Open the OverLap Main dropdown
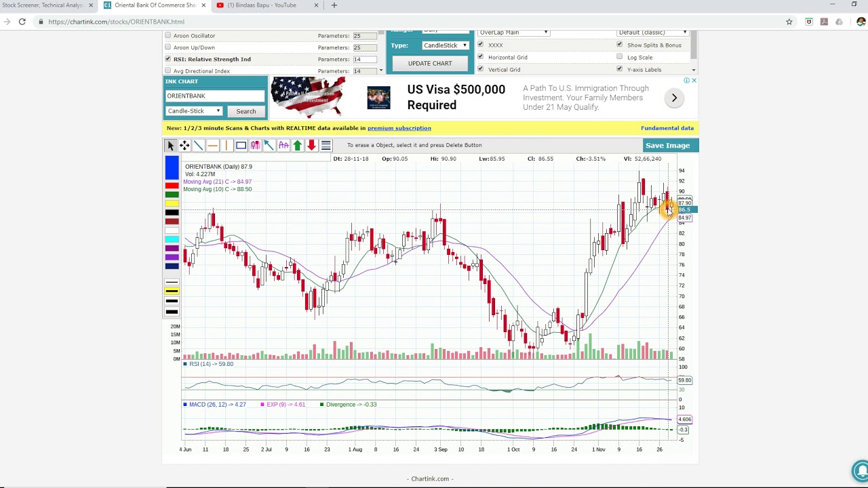This screenshot has height=488, width=868. [x=513, y=33]
